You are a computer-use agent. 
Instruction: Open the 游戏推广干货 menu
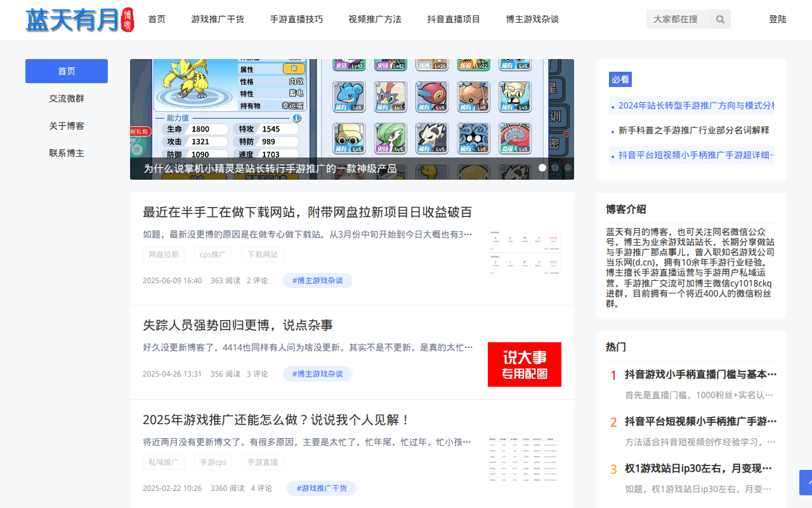click(x=218, y=19)
